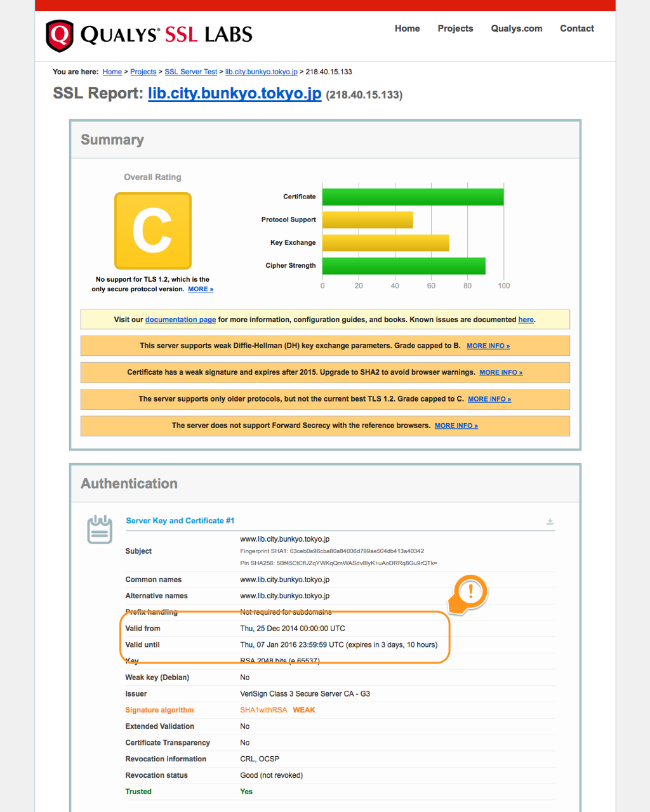Click the 'Extended Validation' label

[x=160, y=727]
